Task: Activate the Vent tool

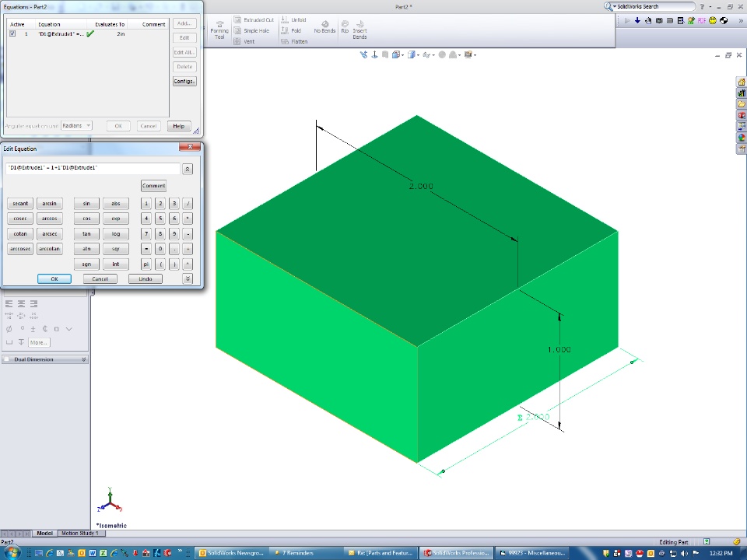Action: point(244,41)
